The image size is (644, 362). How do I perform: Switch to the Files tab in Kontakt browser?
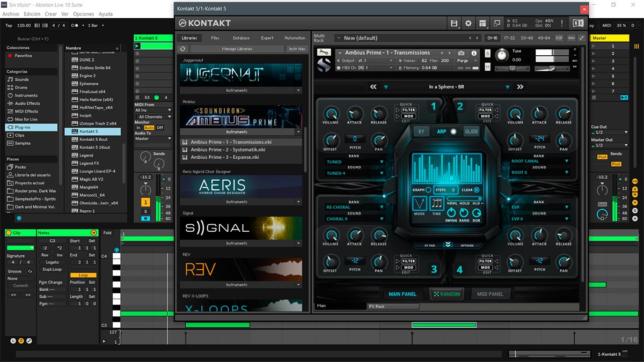pyautogui.click(x=215, y=38)
